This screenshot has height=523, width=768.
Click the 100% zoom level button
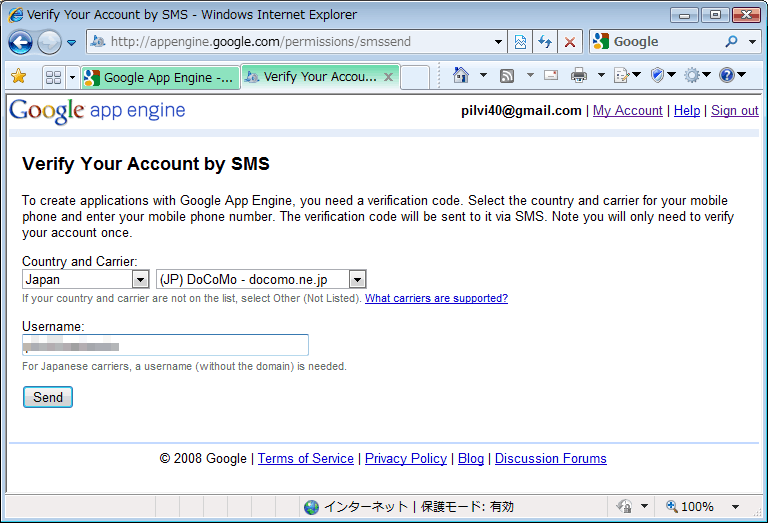click(x=690, y=506)
